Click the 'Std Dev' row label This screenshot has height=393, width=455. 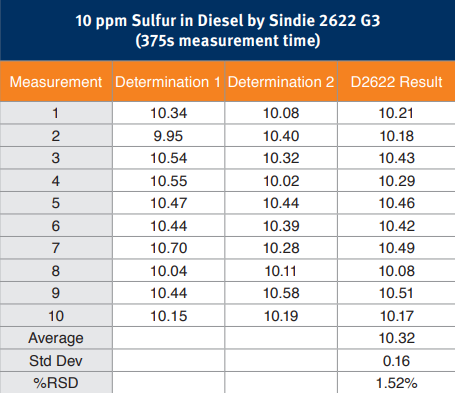tap(56, 361)
